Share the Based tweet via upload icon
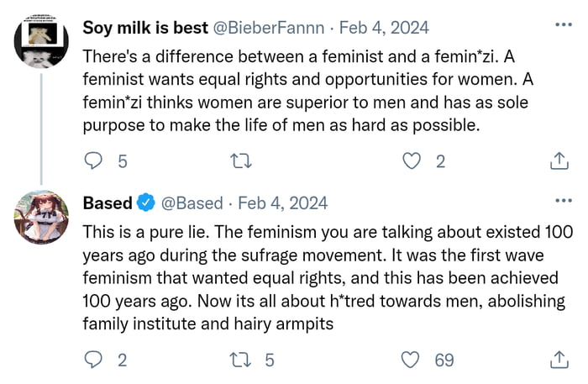 pos(559,360)
